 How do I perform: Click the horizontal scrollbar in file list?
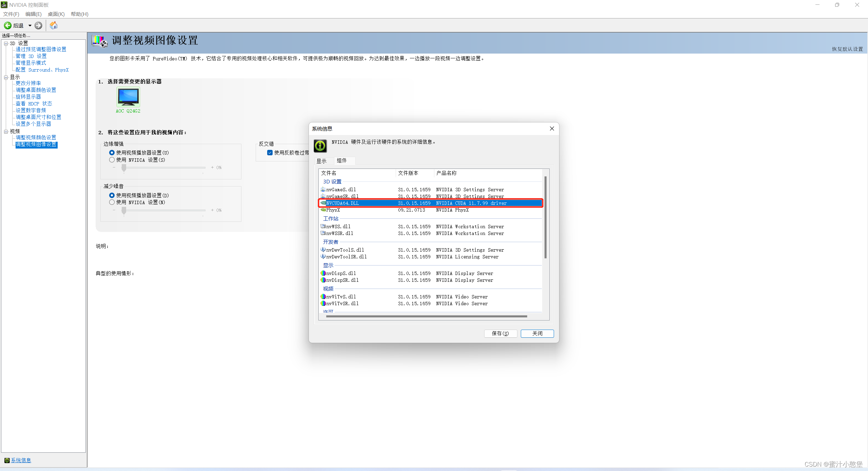pos(427,316)
